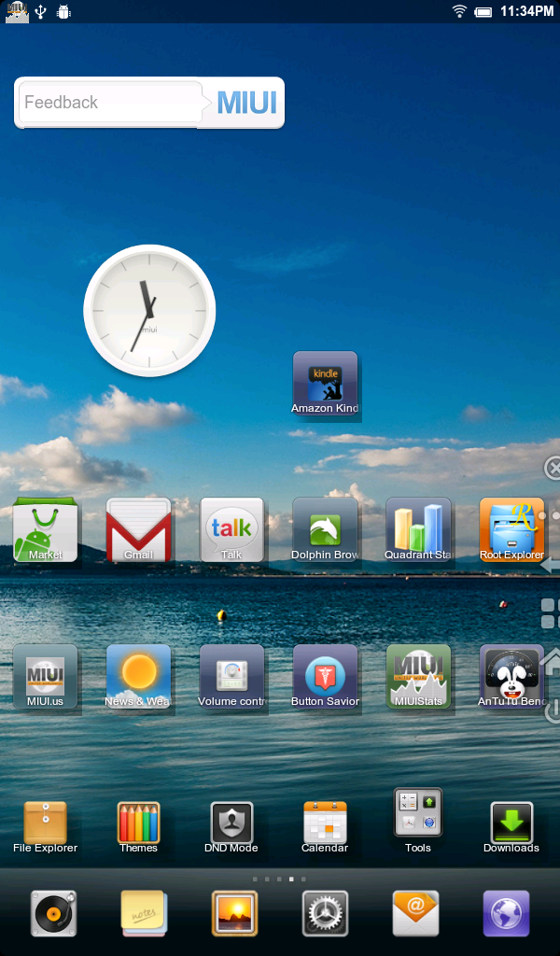Open the Notes dock icon
Image resolution: width=560 pixels, height=956 pixels.
(143, 913)
